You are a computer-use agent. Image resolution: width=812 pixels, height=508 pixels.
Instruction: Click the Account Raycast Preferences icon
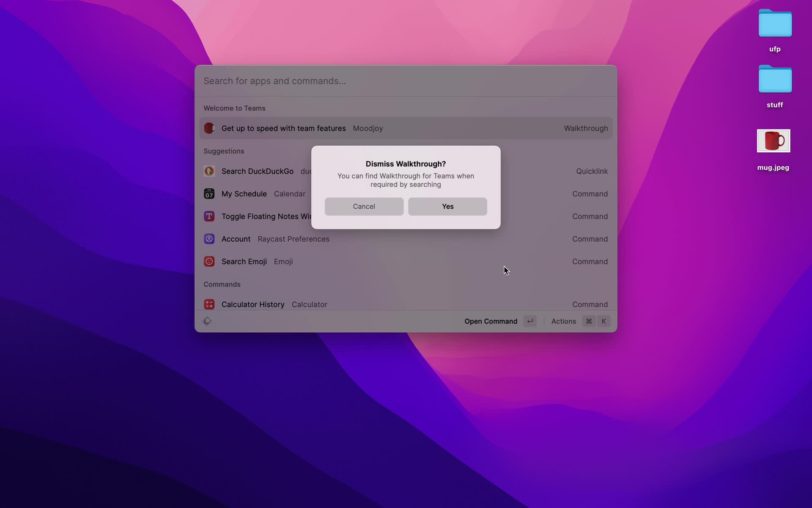point(209,239)
